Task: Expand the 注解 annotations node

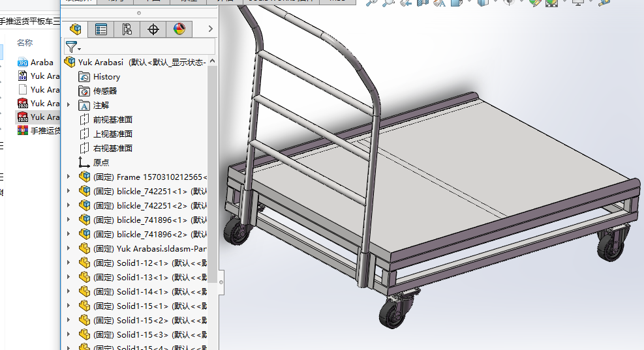Action: click(x=69, y=105)
